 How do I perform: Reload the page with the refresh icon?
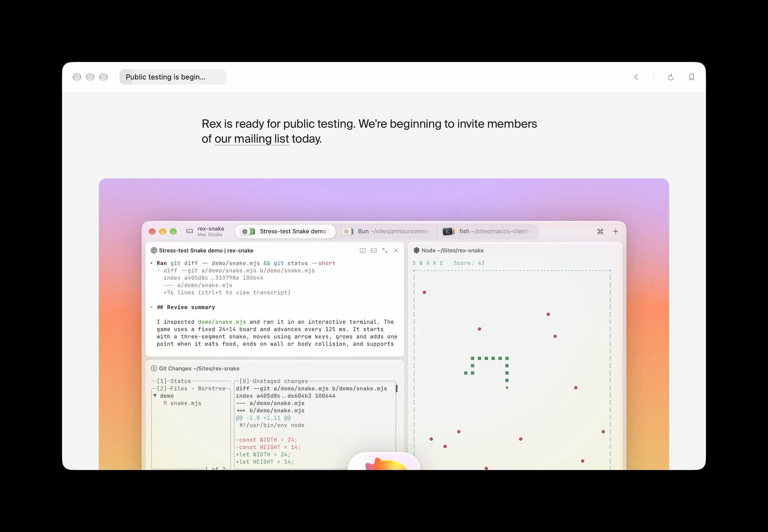(671, 77)
